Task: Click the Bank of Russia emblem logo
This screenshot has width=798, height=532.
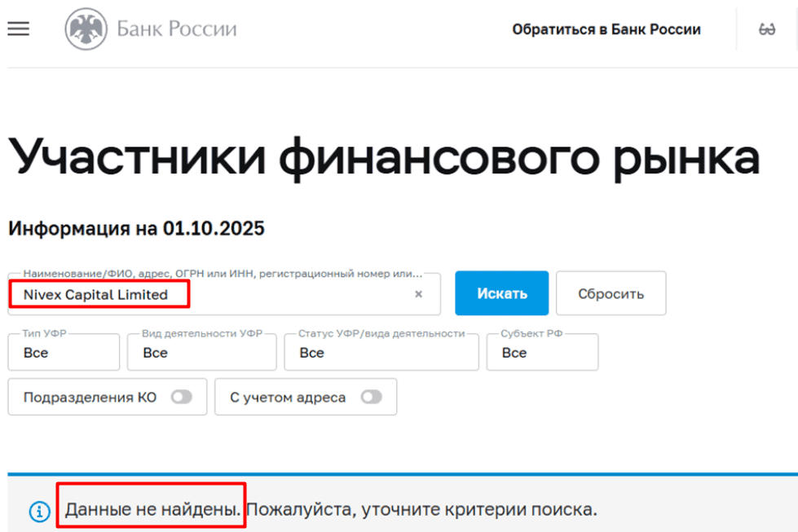Action: pos(86,28)
